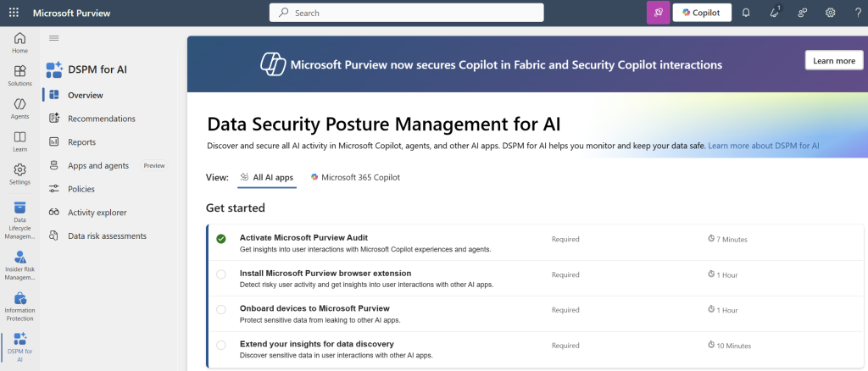Screen dimensions: 868x371
Task: Open the people connections icon in header
Action: 802,13
